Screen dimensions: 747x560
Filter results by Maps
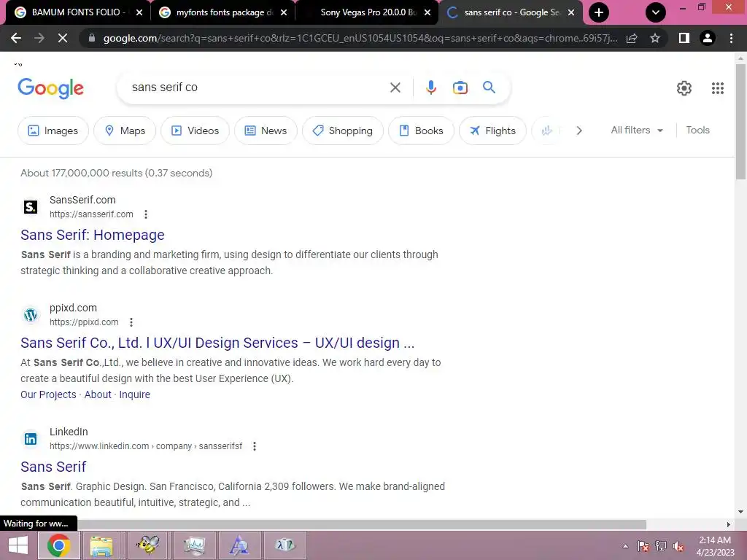[x=125, y=131]
